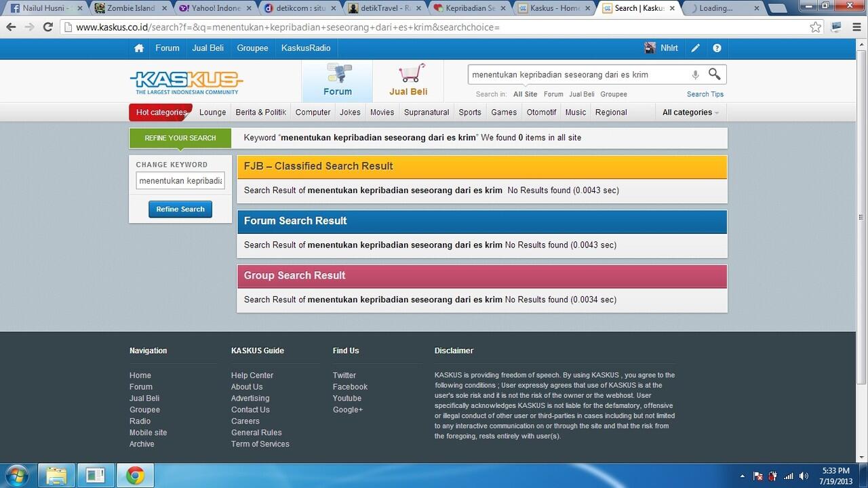Select All Site search scope
This screenshot has height=488, width=868.
526,94
